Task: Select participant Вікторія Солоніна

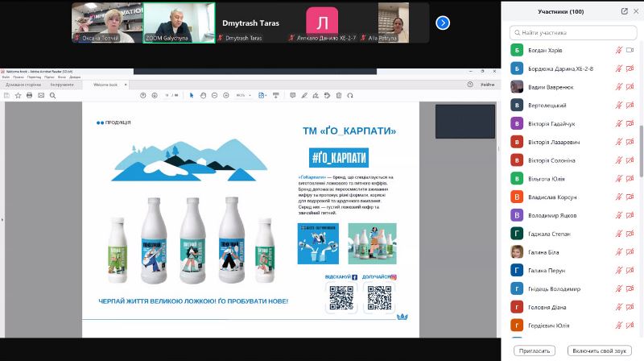Action: tap(572, 160)
